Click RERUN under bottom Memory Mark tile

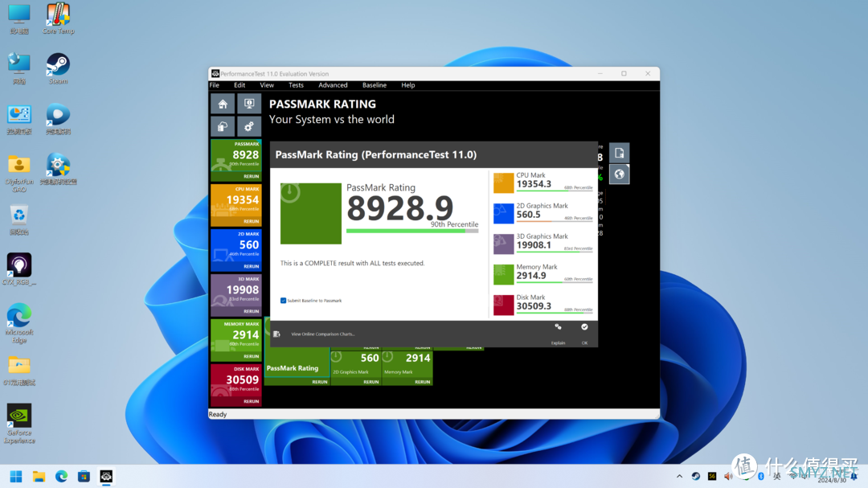[423, 382]
